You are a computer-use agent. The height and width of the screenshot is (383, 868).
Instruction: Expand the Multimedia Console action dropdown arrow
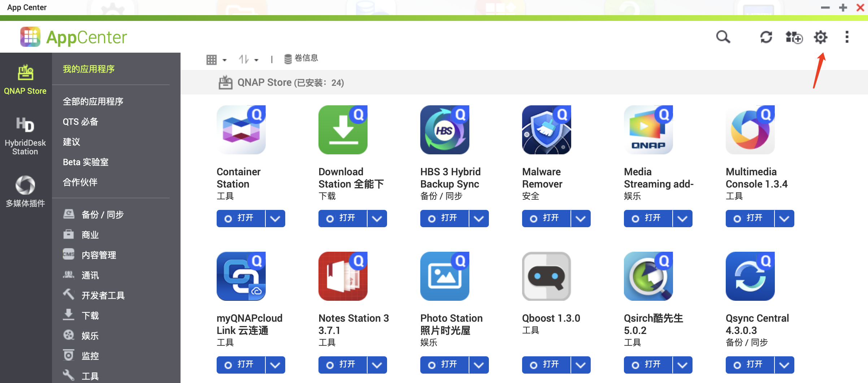coord(784,219)
